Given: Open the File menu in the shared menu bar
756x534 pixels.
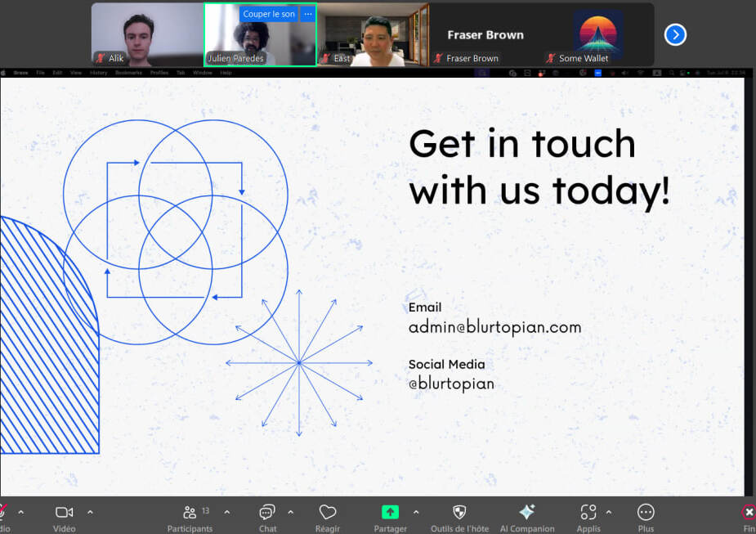Looking at the screenshot, I should pos(41,73).
